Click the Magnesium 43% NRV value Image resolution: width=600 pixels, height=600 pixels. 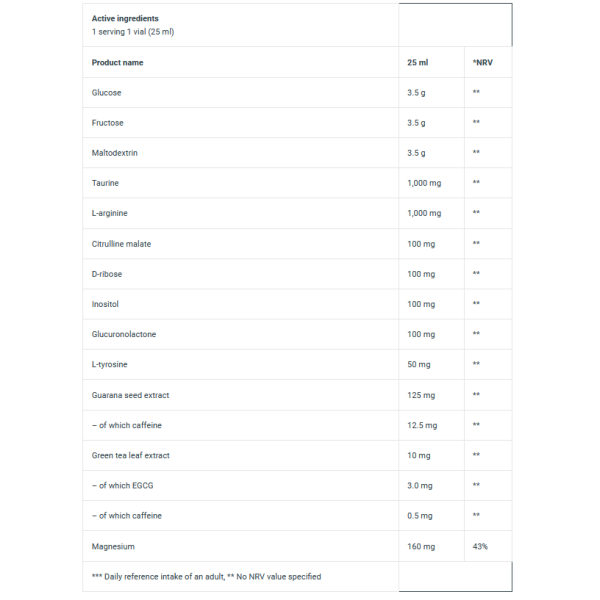coord(480,546)
